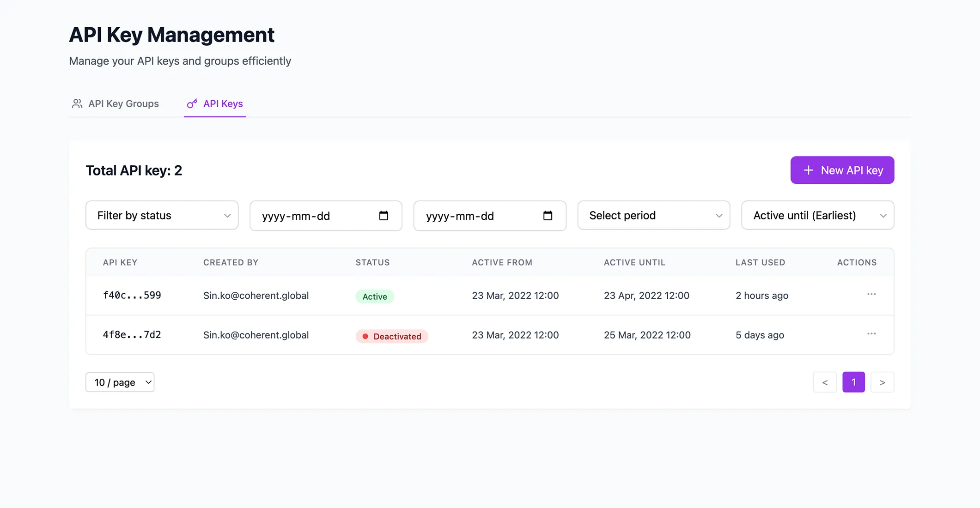Click the ACTIVE FROM column header
The height and width of the screenshot is (508, 980).
tap(502, 262)
